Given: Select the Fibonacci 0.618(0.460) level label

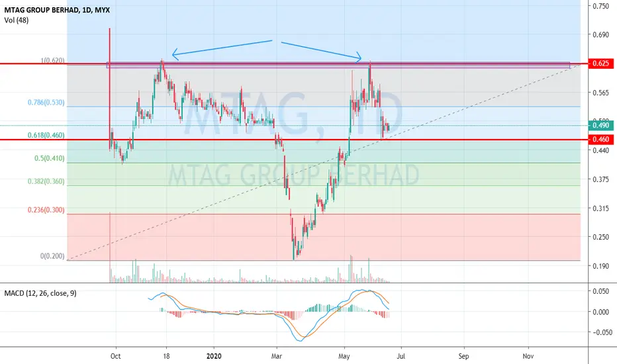Looking at the screenshot, I should point(46,136).
